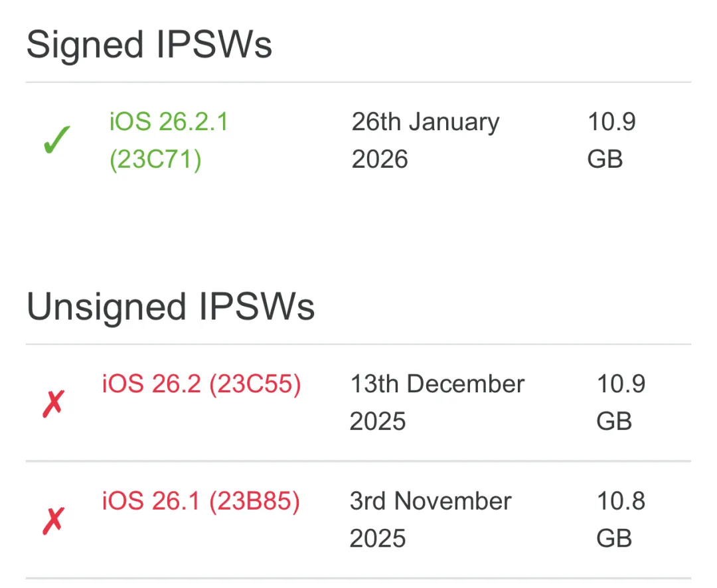This screenshot has width=717, height=588.
Task: Click the red X beside iOS 26.2
Action: (53, 404)
